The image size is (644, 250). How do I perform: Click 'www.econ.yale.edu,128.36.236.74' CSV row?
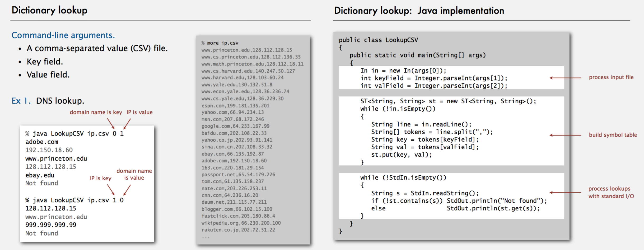coord(245,92)
